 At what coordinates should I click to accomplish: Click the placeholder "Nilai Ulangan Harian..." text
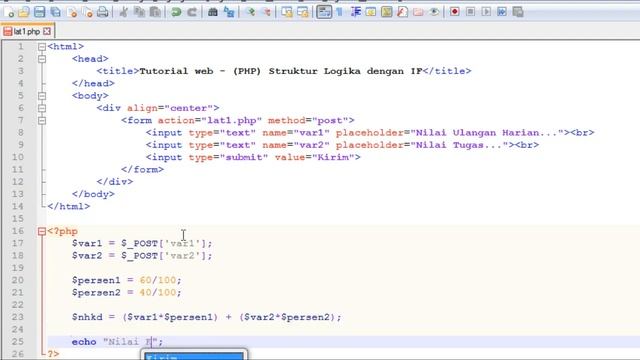click(490, 133)
